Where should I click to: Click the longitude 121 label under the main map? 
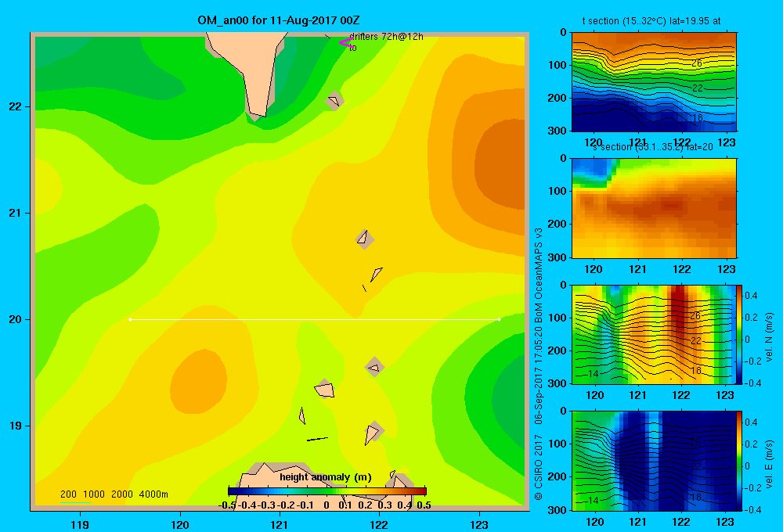pos(280,524)
